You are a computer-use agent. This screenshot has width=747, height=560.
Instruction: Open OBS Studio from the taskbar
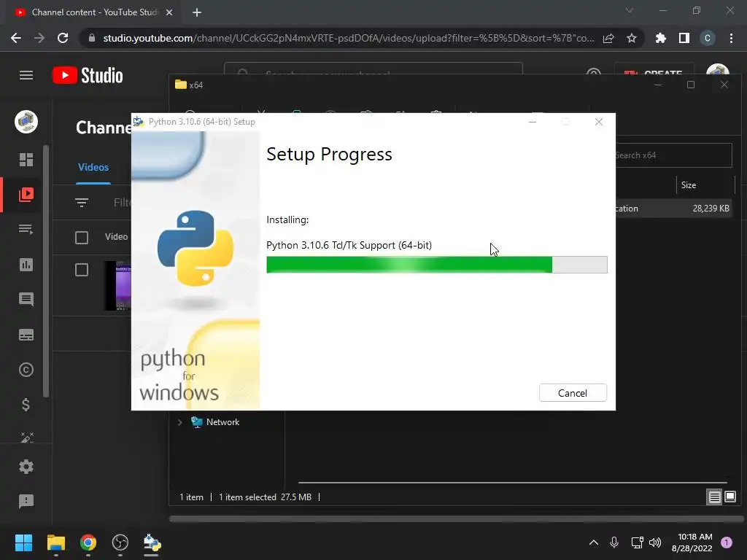[120, 542]
